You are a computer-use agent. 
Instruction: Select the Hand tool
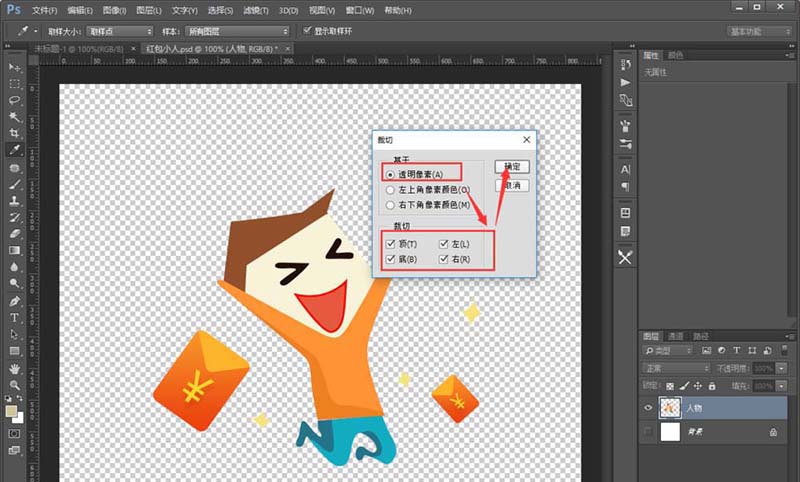15,367
